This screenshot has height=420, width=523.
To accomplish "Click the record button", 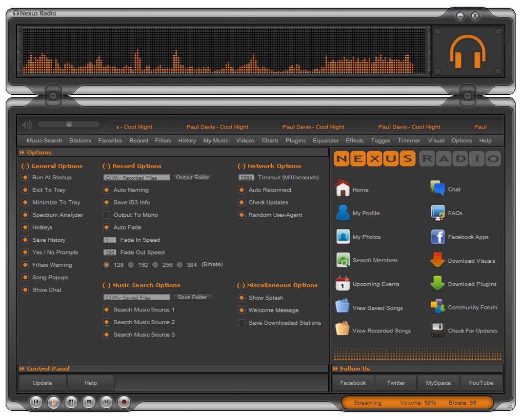I will [124, 402].
